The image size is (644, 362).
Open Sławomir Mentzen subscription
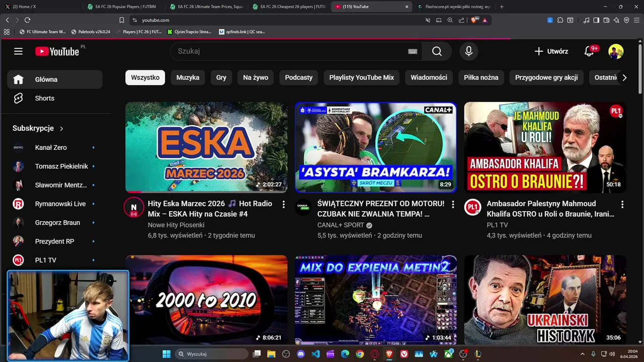pos(54,185)
